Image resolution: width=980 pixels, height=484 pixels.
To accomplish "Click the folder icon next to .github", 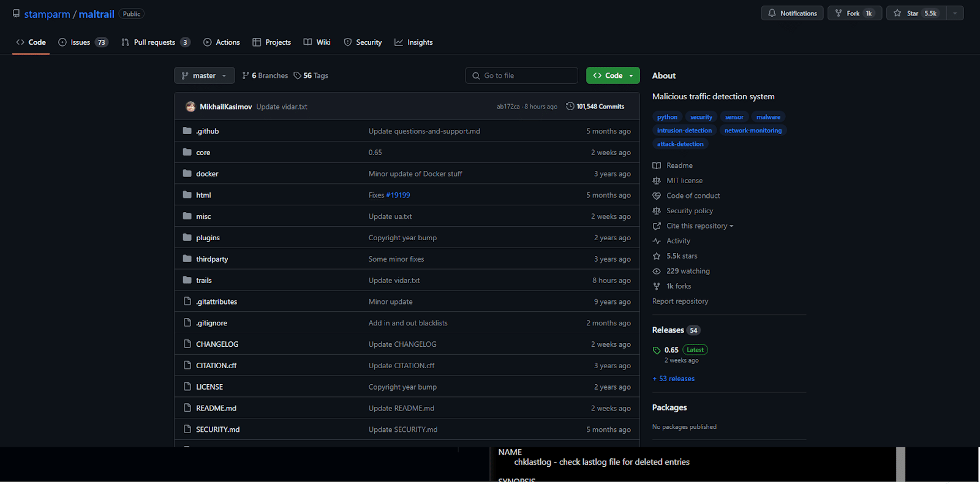I will click(x=187, y=130).
